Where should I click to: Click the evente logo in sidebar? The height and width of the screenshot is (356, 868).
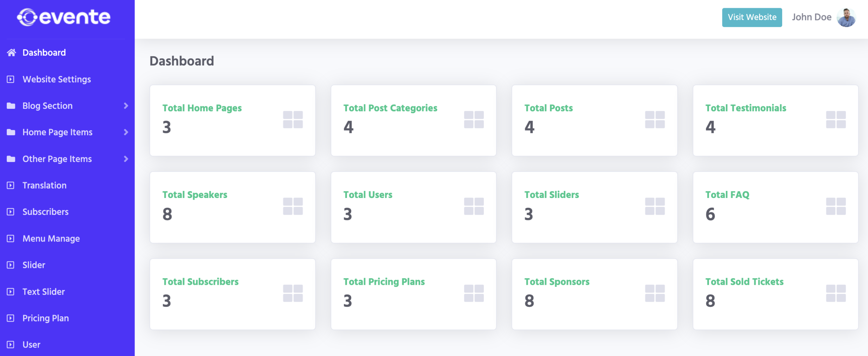click(64, 17)
